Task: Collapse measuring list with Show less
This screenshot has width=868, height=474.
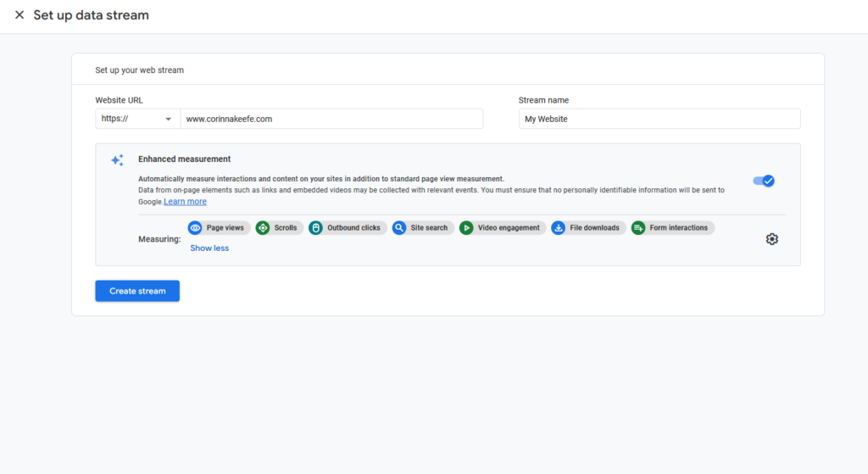Action: pos(209,248)
